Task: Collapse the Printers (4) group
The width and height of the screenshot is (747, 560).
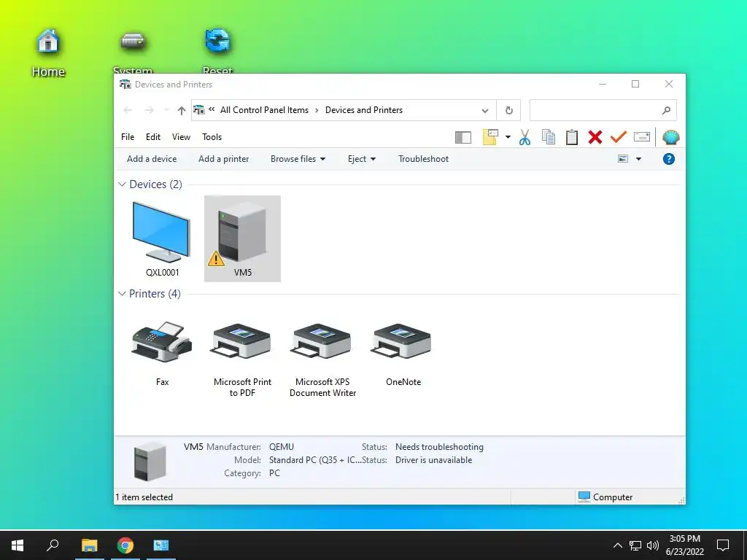Action: [122, 294]
